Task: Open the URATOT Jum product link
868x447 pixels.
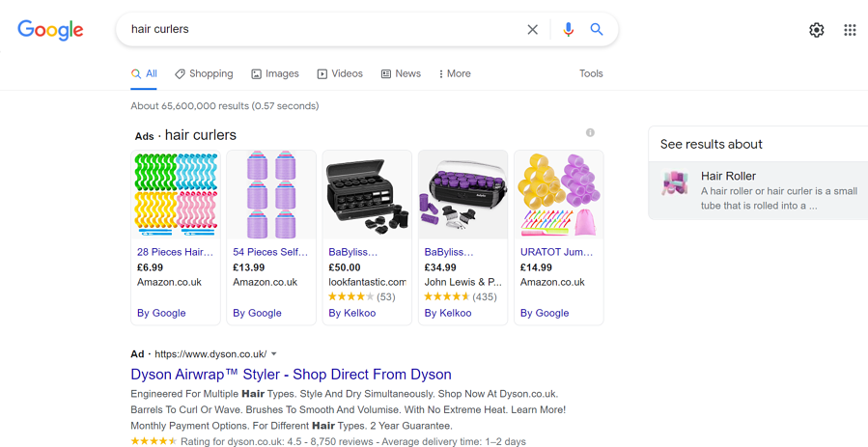Action: [x=556, y=252]
